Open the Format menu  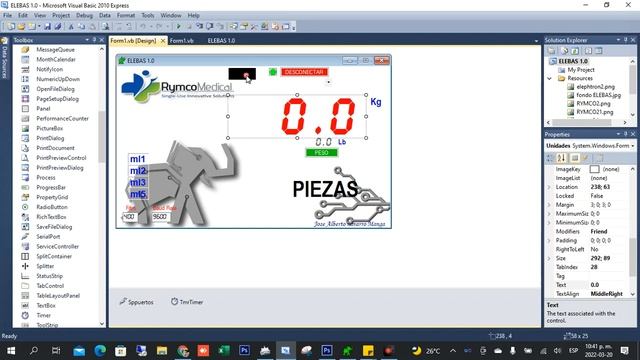pyautogui.click(x=126, y=15)
